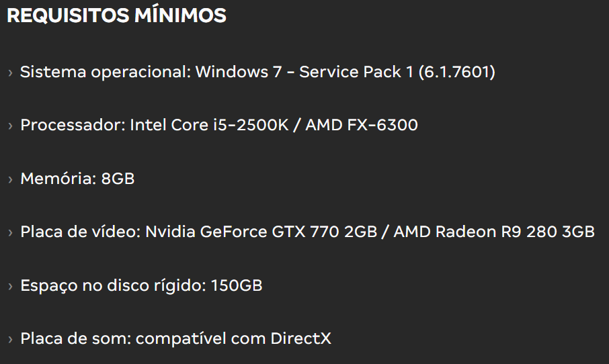Click the chevron bullet beside Placa de som
This screenshot has width=609, height=364.
tap(11, 339)
